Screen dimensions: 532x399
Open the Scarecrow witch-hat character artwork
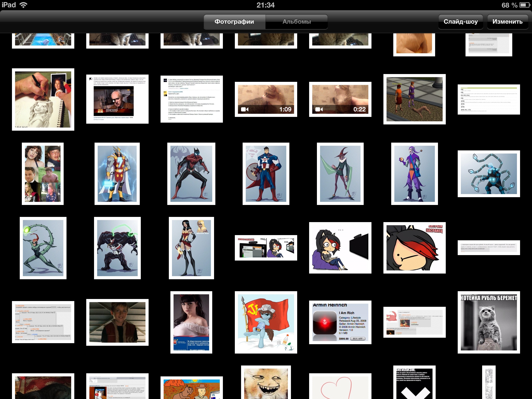coord(340,174)
